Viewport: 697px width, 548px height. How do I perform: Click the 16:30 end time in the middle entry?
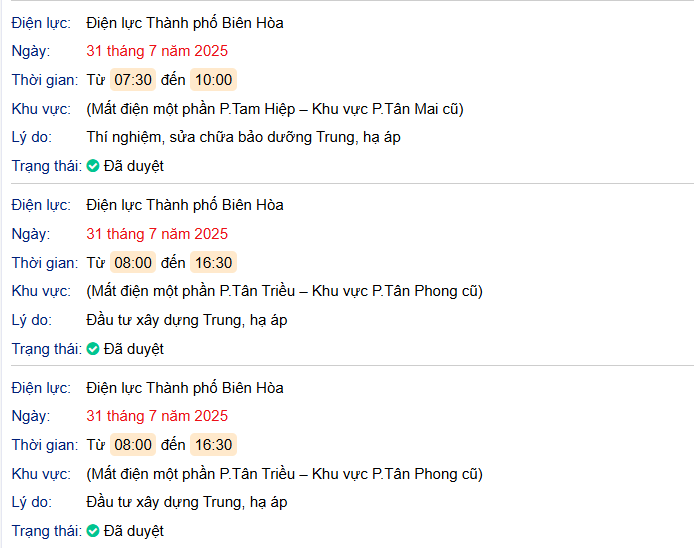pyautogui.click(x=213, y=263)
